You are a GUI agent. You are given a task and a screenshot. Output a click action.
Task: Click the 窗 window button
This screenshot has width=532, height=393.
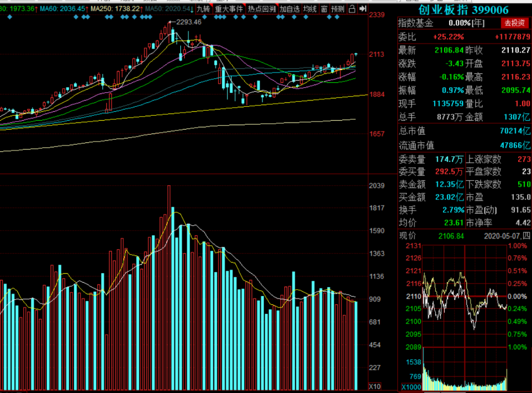pos(324,9)
